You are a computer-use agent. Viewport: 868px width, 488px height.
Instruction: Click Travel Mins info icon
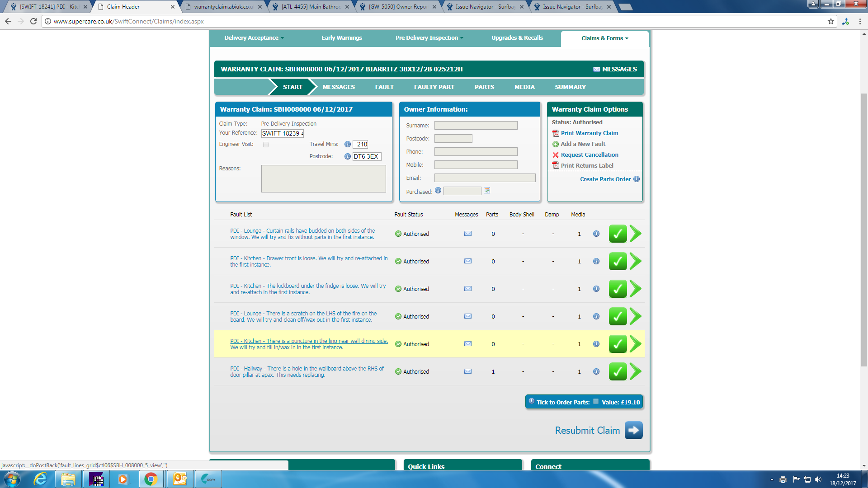347,144
